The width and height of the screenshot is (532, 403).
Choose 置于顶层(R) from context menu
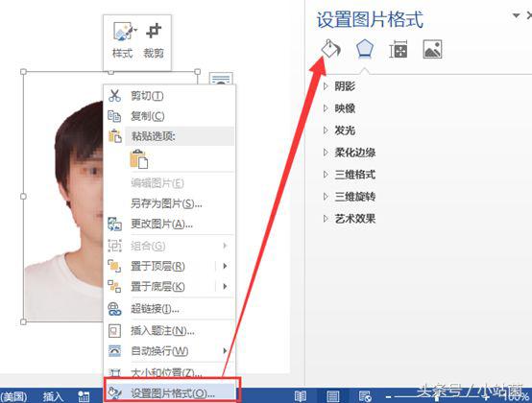point(170,266)
